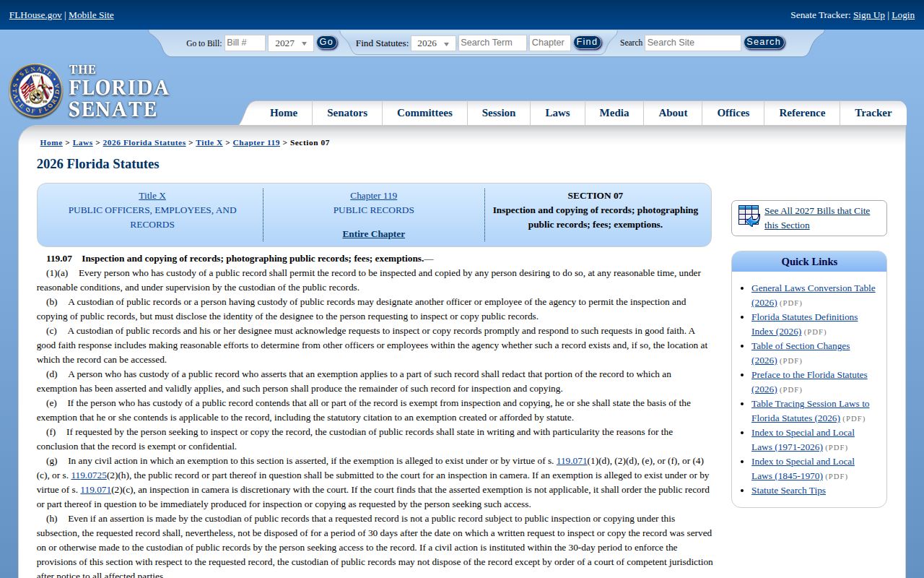Click the Chapter input field
The width and height of the screenshot is (924, 578).
click(x=549, y=43)
